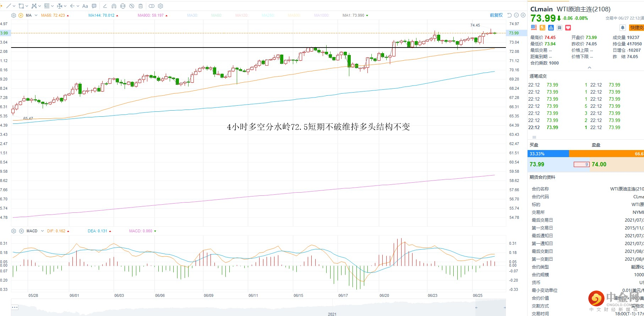Select the pattern drawing tool
The height and width of the screenshot is (316, 644).
point(34,6)
